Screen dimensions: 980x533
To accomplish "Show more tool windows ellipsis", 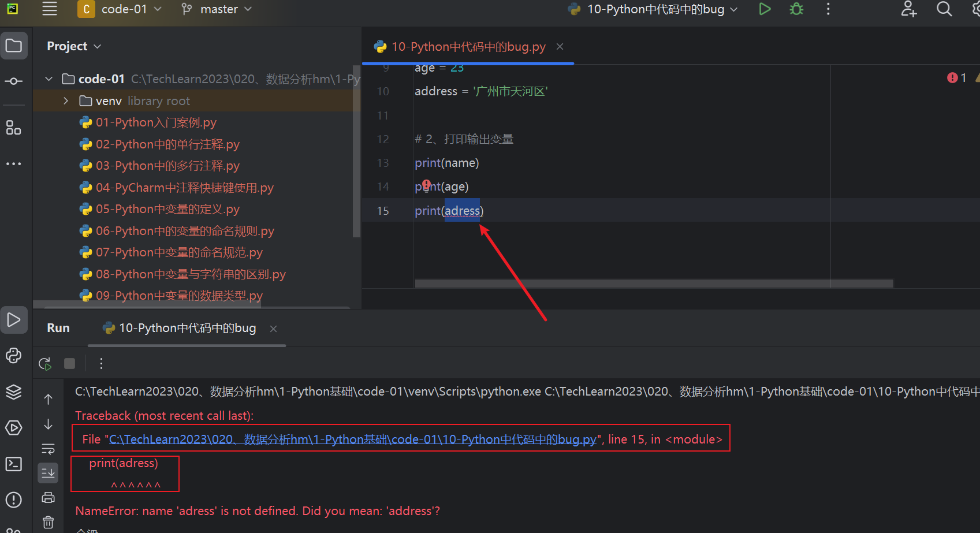I will click(14, 164).
